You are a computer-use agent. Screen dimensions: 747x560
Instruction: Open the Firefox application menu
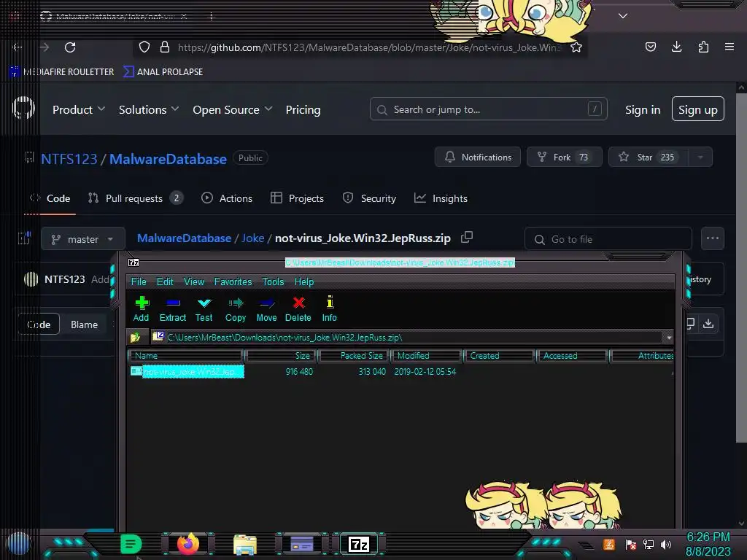(x=729, y=47)
